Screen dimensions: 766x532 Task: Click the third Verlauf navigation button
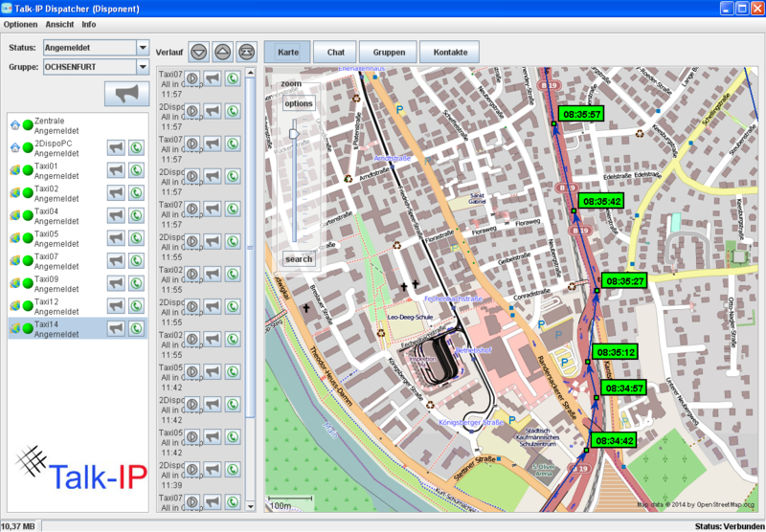coord(247,52)
